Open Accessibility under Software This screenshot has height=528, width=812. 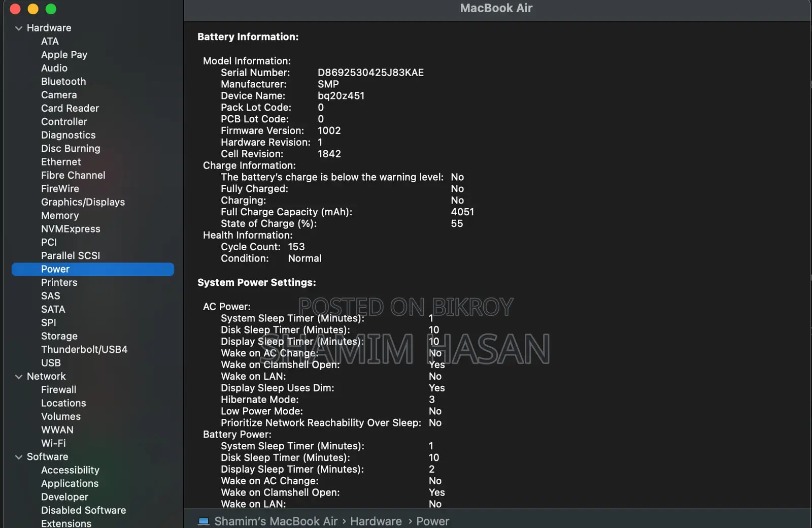tap(70, 470)
